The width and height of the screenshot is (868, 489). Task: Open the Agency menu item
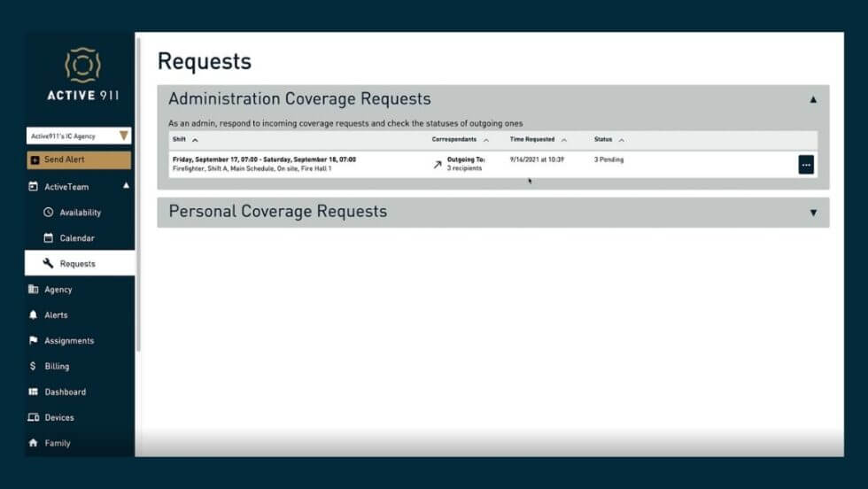click(x=58, y=290)
